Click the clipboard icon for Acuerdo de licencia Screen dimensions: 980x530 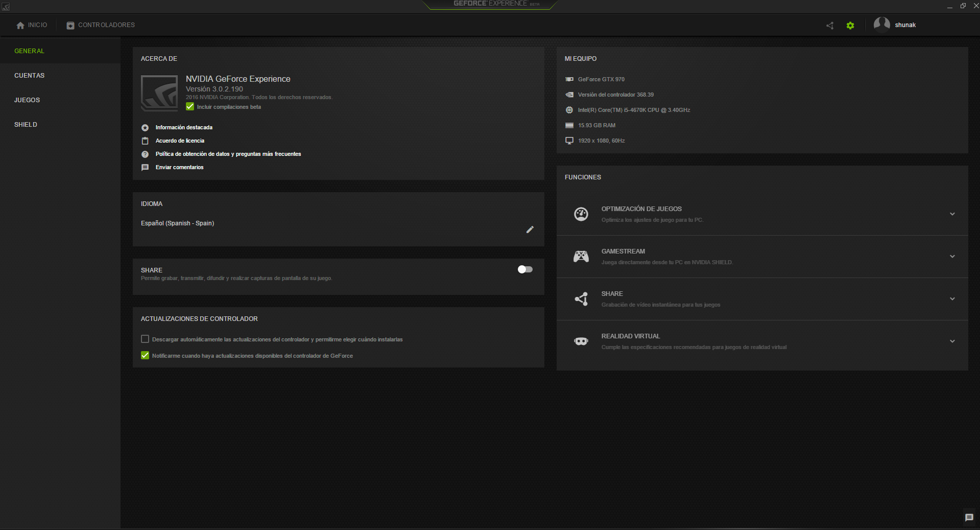145,141
